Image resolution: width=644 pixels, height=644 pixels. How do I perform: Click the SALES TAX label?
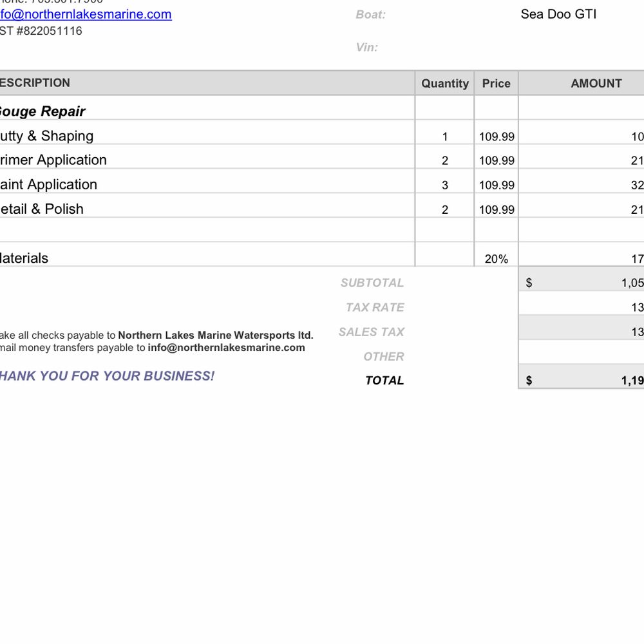[372, 332]
